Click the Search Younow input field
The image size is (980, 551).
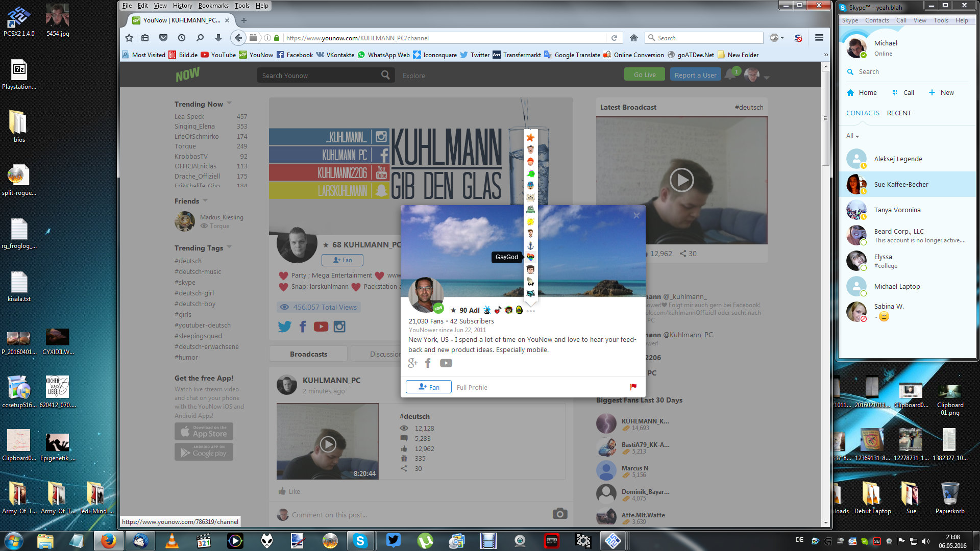click(320, 76)
